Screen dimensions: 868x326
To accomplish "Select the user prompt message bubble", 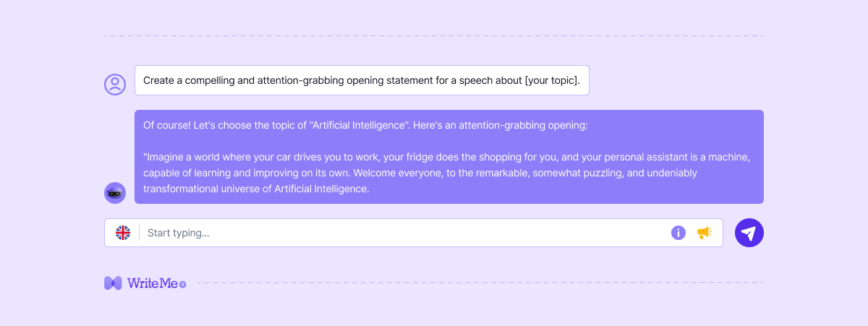I will 362,80.
